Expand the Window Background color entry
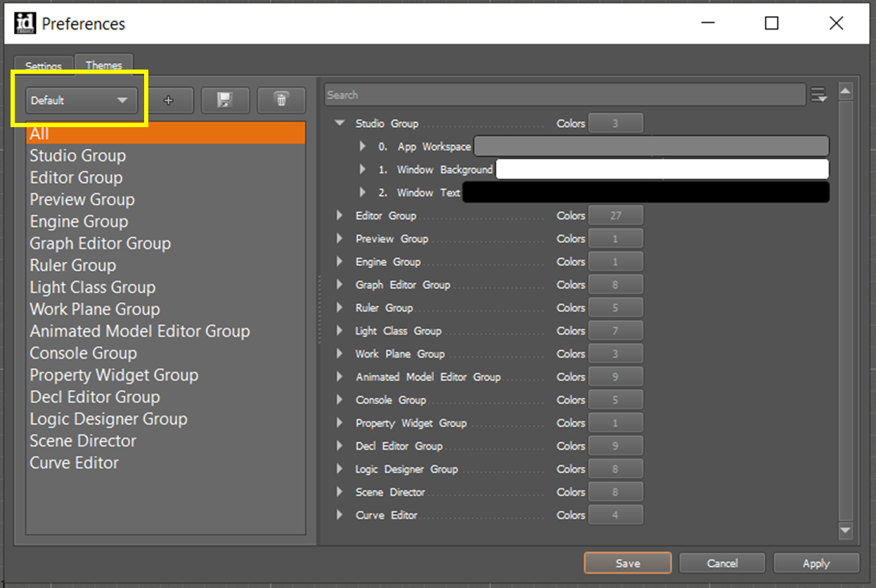This screenshot has width=876, height=588. tap(363, 169)
